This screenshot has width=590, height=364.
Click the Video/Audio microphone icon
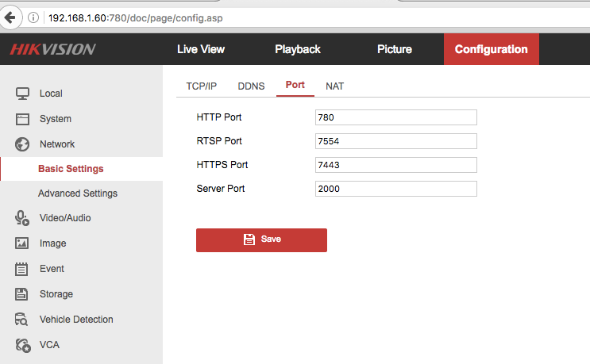tap(22, 218)
